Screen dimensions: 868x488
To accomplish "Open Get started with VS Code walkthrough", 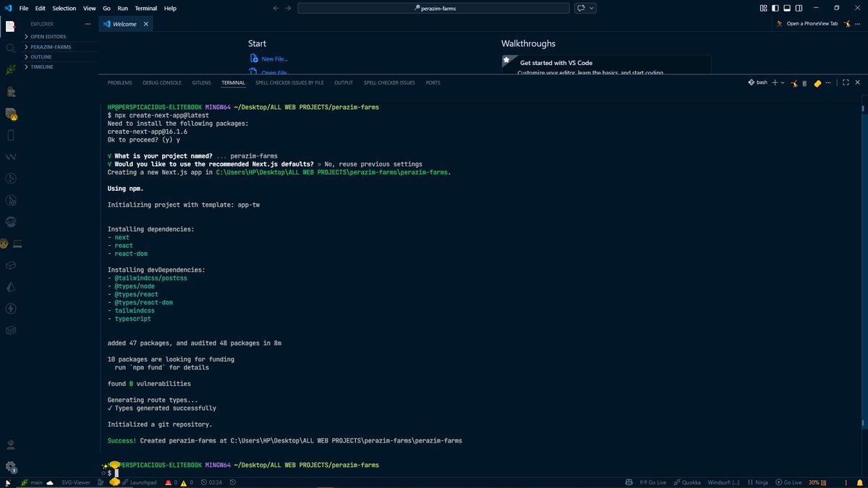I will (606, 65).
